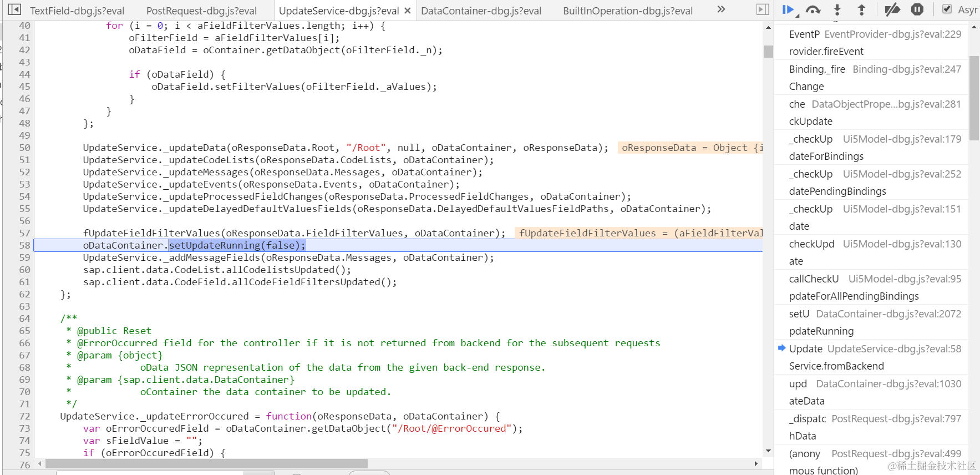Resume script execution
This screenshot has width=980, height=475.
[x=788, y=9]
